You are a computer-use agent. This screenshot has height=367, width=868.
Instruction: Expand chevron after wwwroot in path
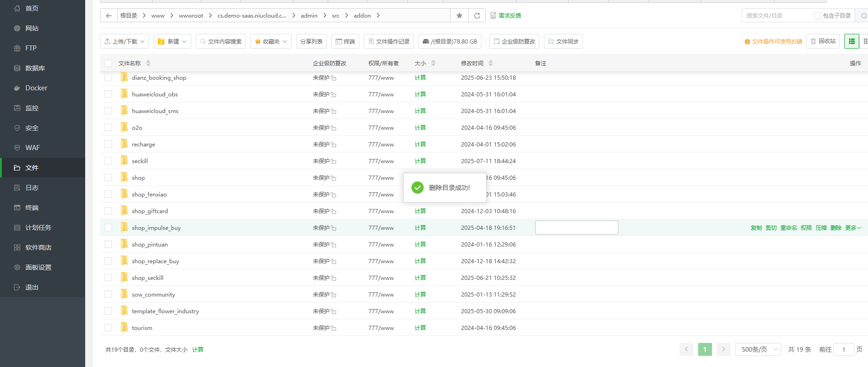[x=210, y=16]
